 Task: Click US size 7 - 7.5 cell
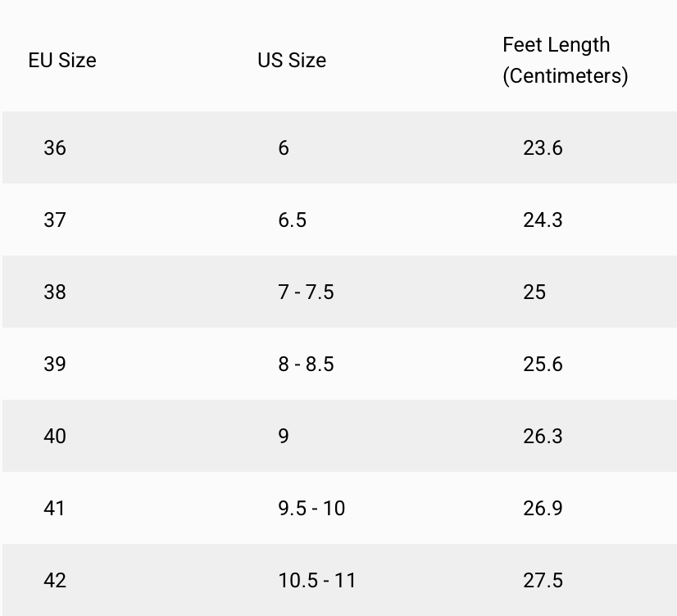pos(306,292)
